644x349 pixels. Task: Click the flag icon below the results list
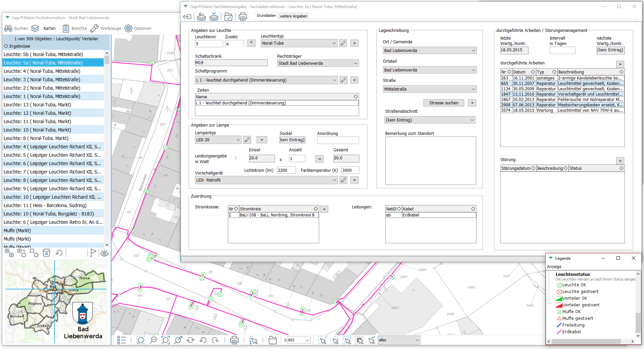pyautogui.click(x=93, y=253)
